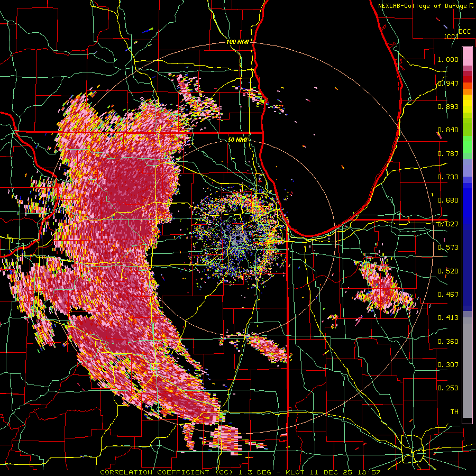
Task: Click the [CC] legend unit label
Action: click(451, 36)
